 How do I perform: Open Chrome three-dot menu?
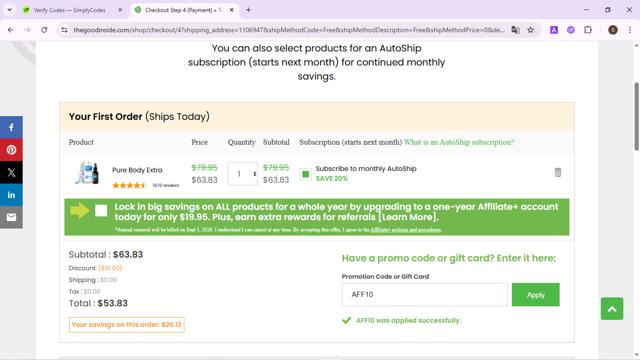(630, 30)
